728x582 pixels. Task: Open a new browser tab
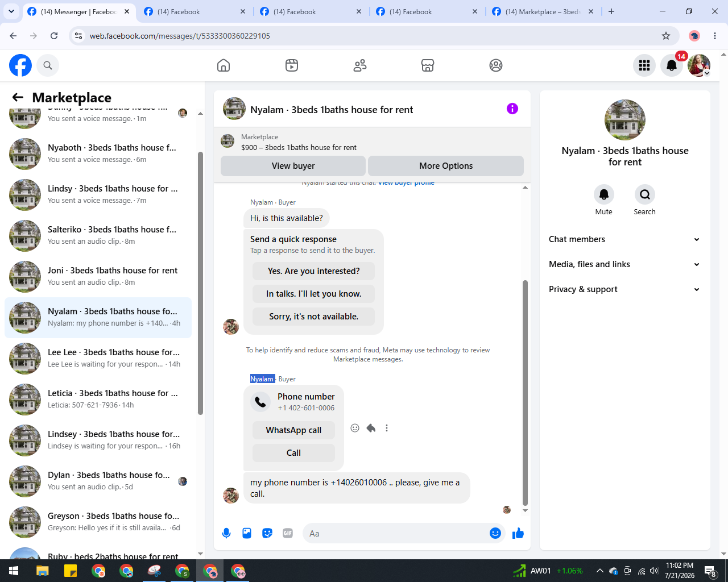(x=611, y=11)
